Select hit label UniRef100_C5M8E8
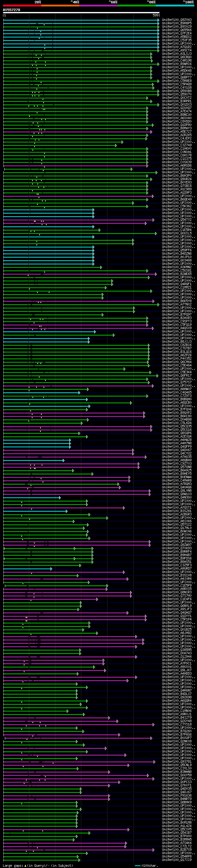197x868 pixels. [177, 81]
